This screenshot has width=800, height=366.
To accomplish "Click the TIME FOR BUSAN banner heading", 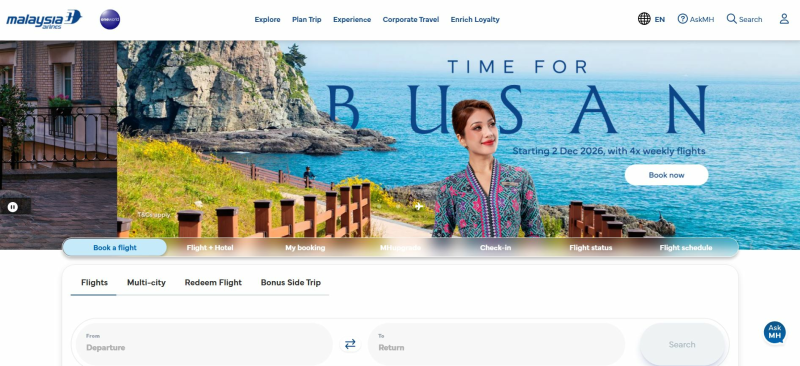I will click(517, 96).
